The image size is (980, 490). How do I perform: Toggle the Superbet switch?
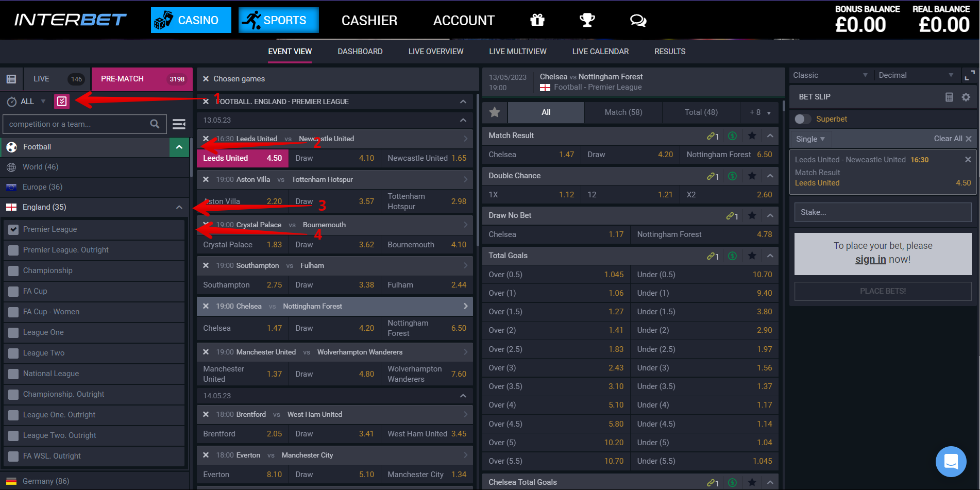click(x=802, y=119)
